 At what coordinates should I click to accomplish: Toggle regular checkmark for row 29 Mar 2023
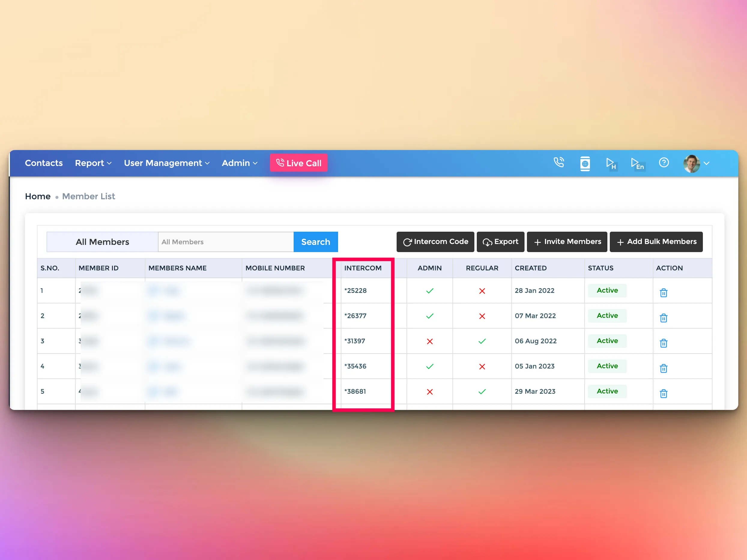tap(482, 392)
